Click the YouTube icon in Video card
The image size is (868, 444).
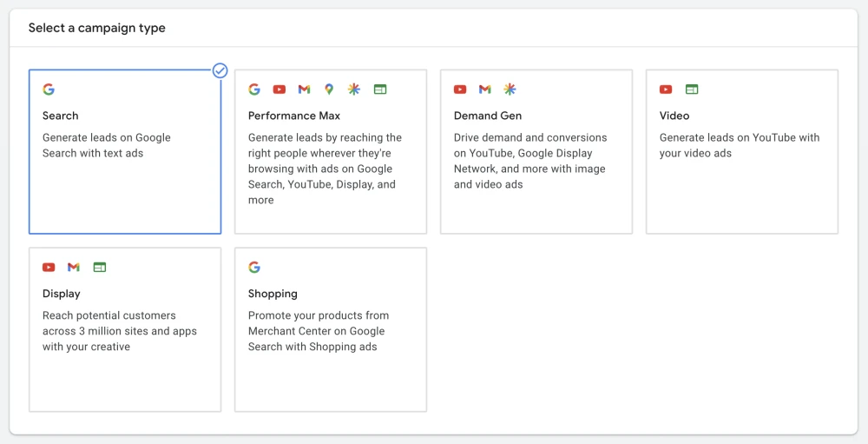[666, 89]
